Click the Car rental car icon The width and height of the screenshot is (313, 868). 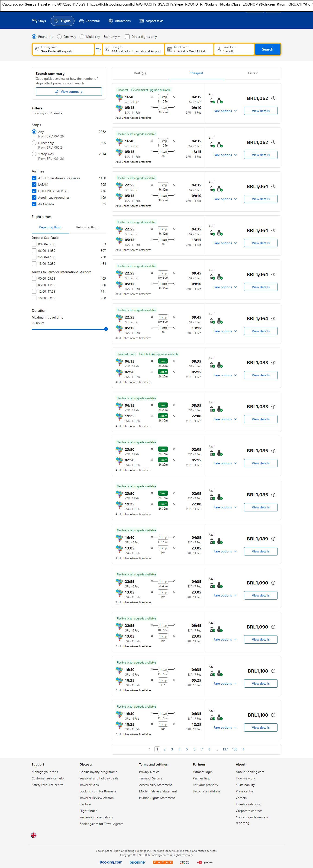point(82,21)
